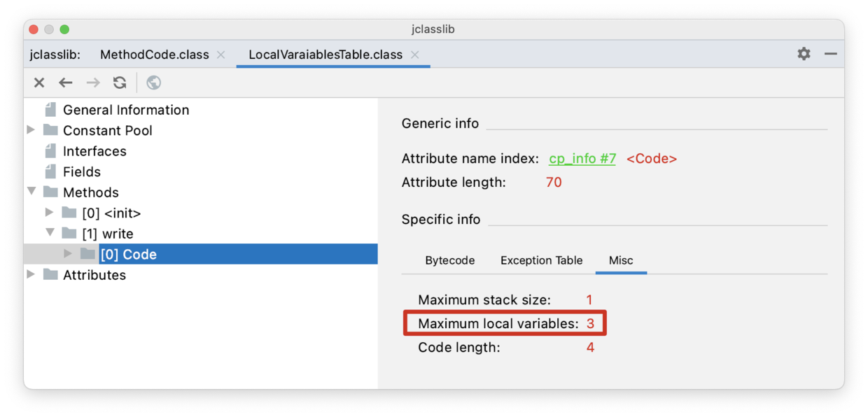
Task: Open the globe browser icon
Action: (x=153, y=83)
